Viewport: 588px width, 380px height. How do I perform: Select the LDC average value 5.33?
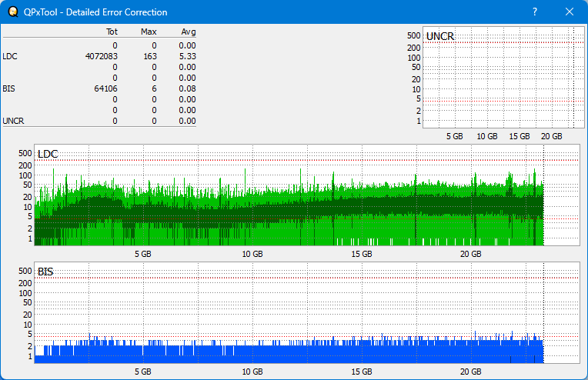point(188,56)
